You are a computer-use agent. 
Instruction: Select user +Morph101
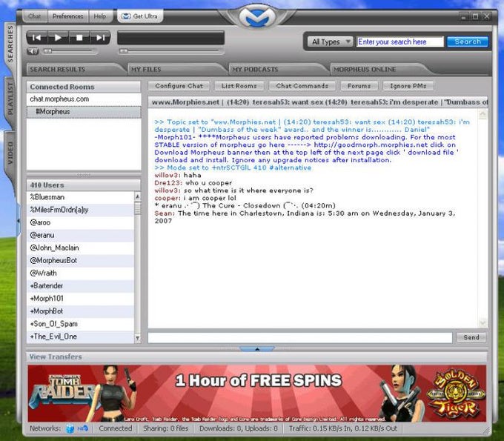(x=80, y=299)
